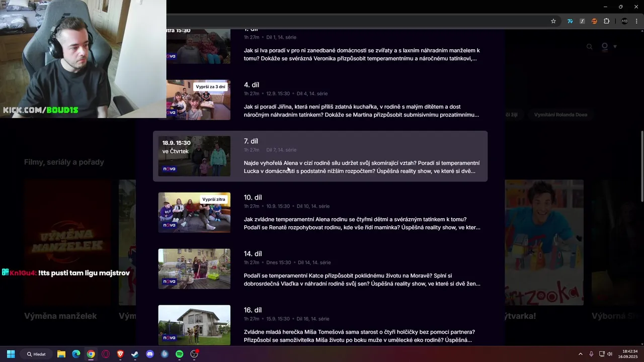Click the 'Vyprší zítra' badge

point(214,200)
